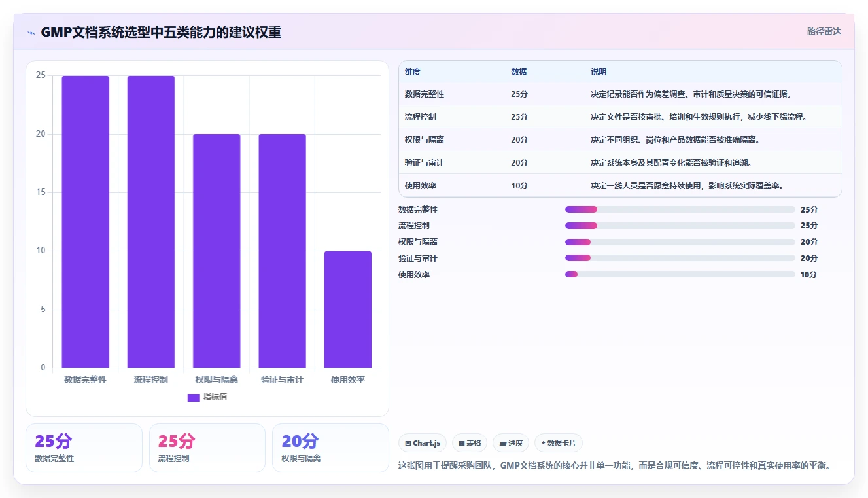This screenshot has width=868, height=498.
Task: Click the 权限与隔离 progress bar
Action: [x=680, y=242]
